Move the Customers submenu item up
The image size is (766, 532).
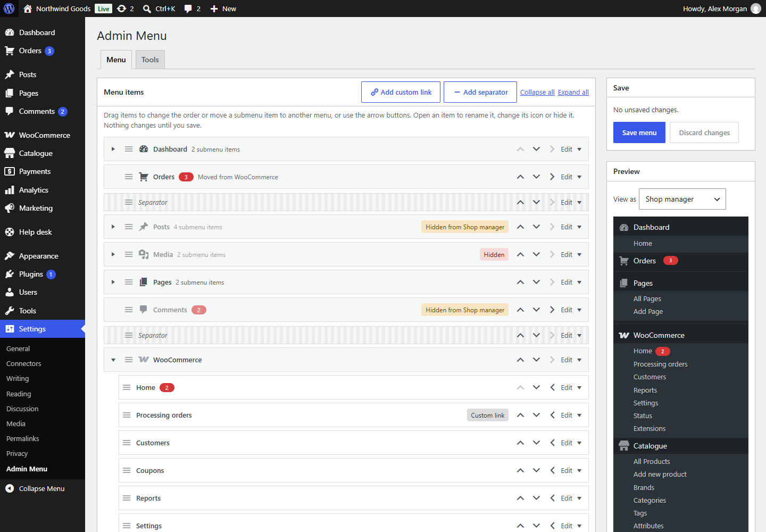(x=520, y=443)
